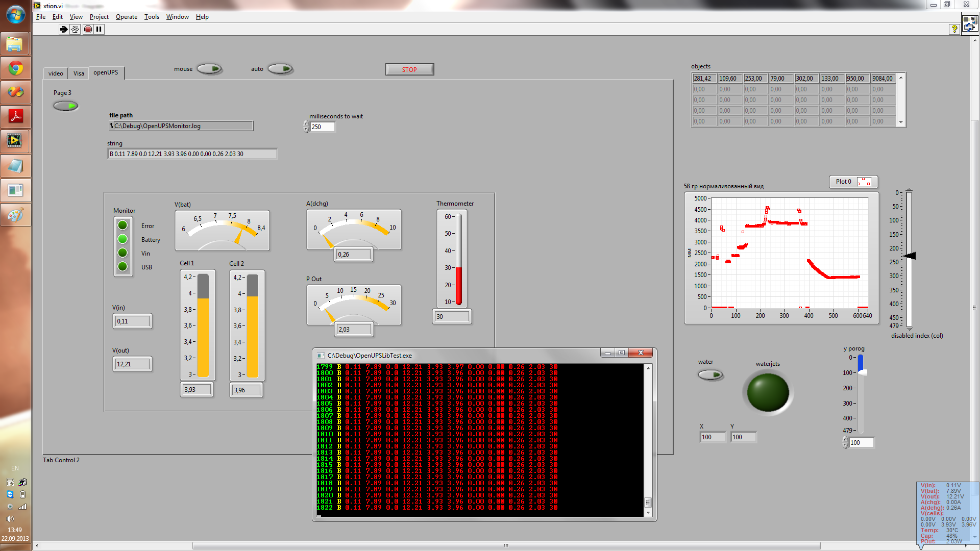Toggle the auto switch

coord(280,69)
